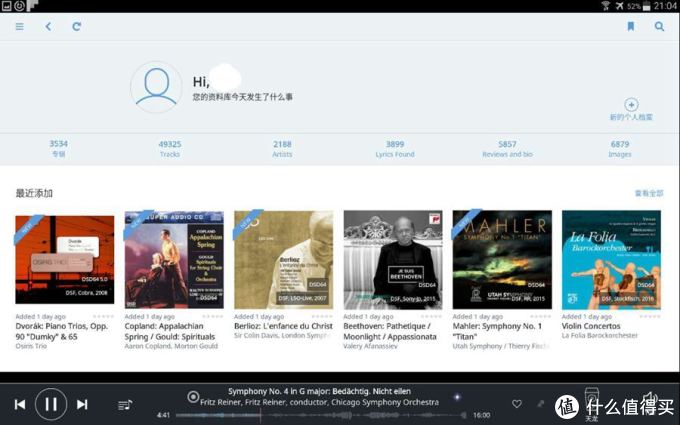This screenshot has width=680, height=425.
Task: Rate the Mahler Symphony No. 1 stars
Action: tap(541, 317)
